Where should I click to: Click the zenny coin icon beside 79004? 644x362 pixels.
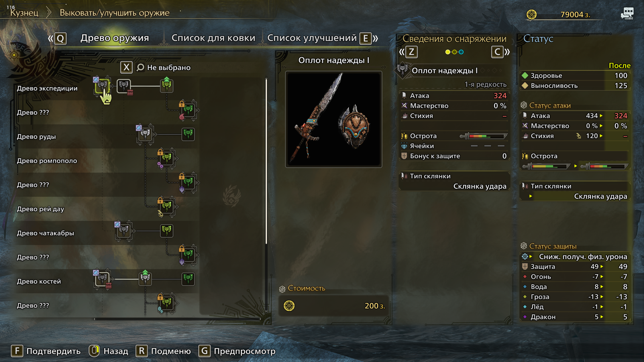[532, 14]
